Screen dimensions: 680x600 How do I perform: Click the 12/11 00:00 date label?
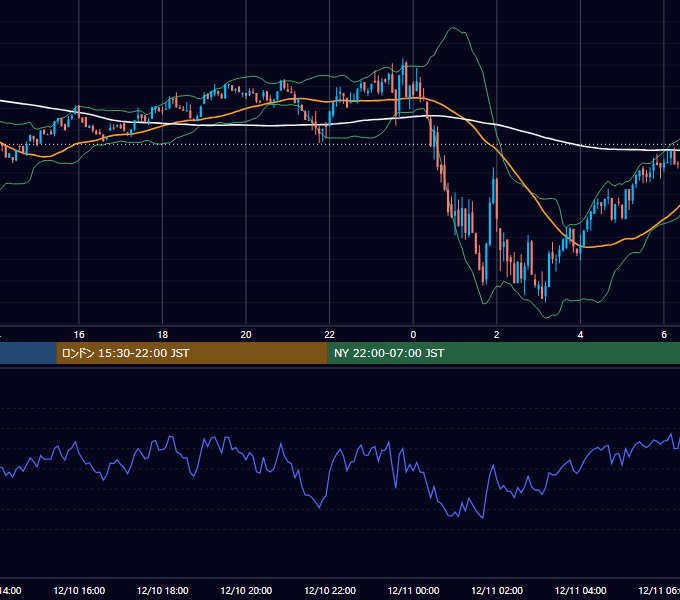pos(413,590)
